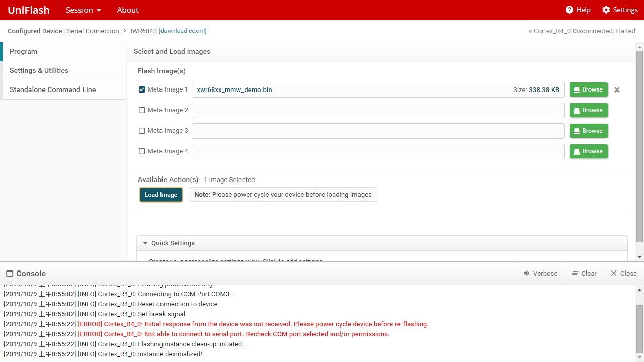Click the 'Not able to connect to serial port' error

196,334
